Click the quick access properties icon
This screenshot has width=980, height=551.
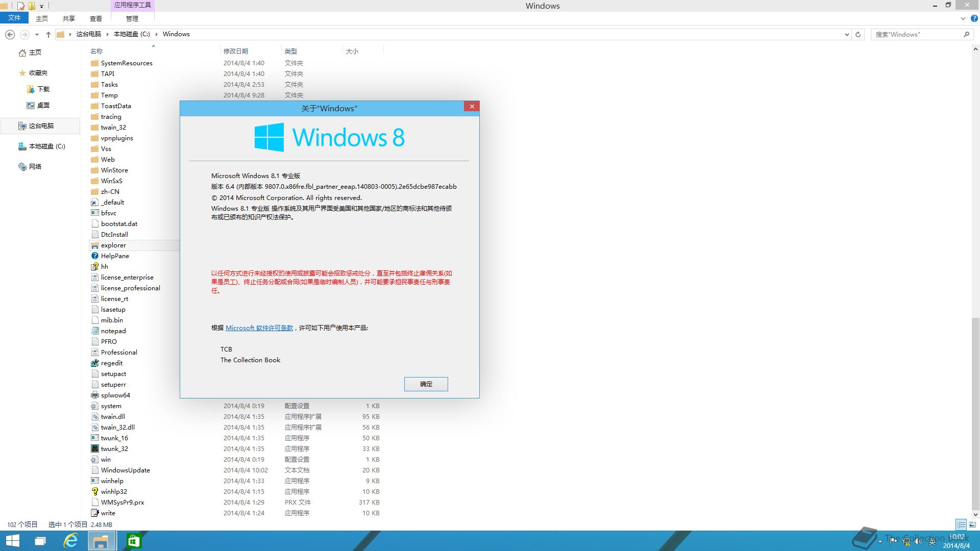pyautogui.click(x=21, y=6)
